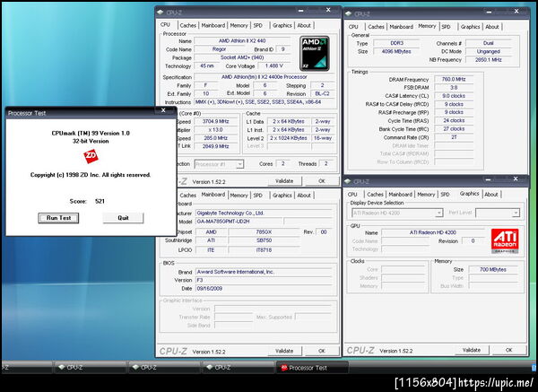Switch to About tab in CPU window
This screenshot has height=392, width=538.
click(x=304, y=25)
